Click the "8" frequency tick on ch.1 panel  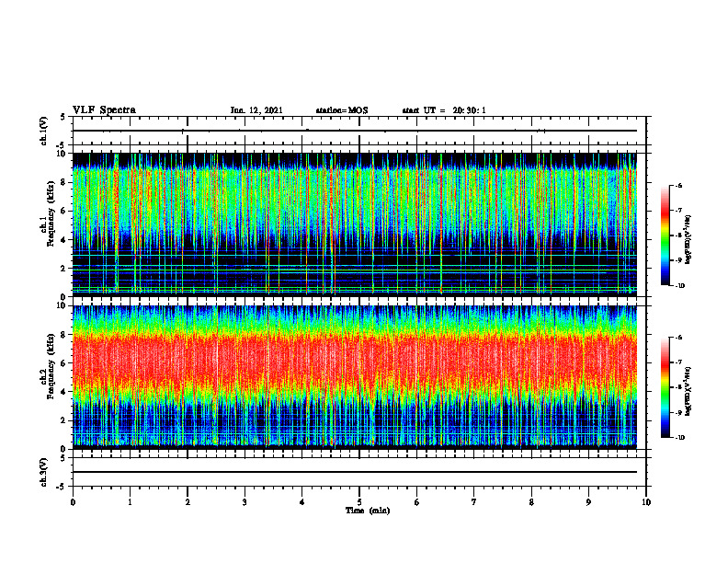(64, 182)
